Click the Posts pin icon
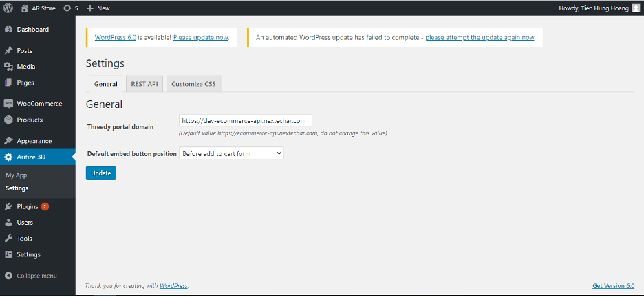 (8, 51)
